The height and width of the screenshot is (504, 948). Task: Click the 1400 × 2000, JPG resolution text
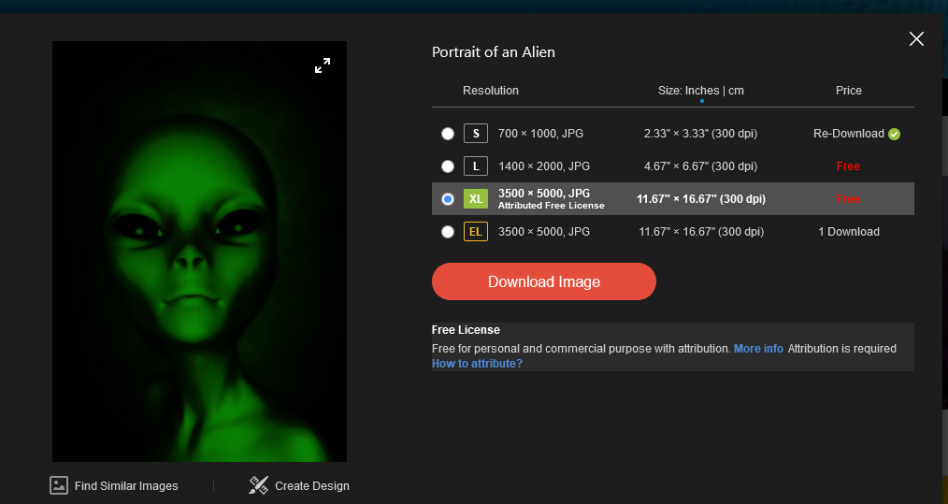pyautogui.click(x=544, y=166)
